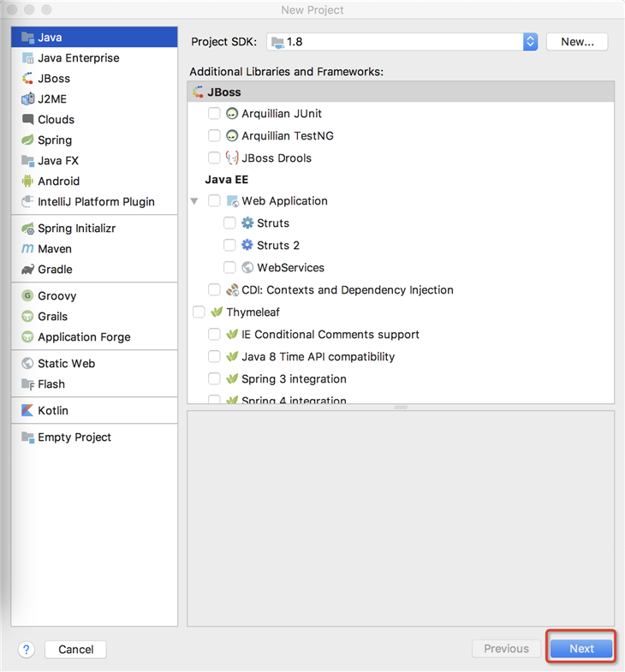Select the Gradle elephant icon
Viewport: 625px width, 672px height.
point(28,269)
